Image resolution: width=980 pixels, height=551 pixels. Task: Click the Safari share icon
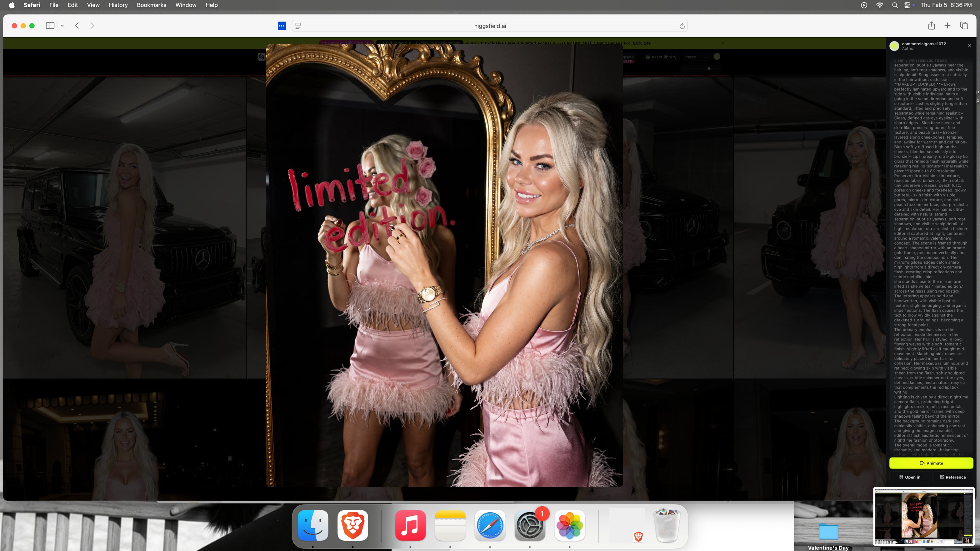click(931, 26)
